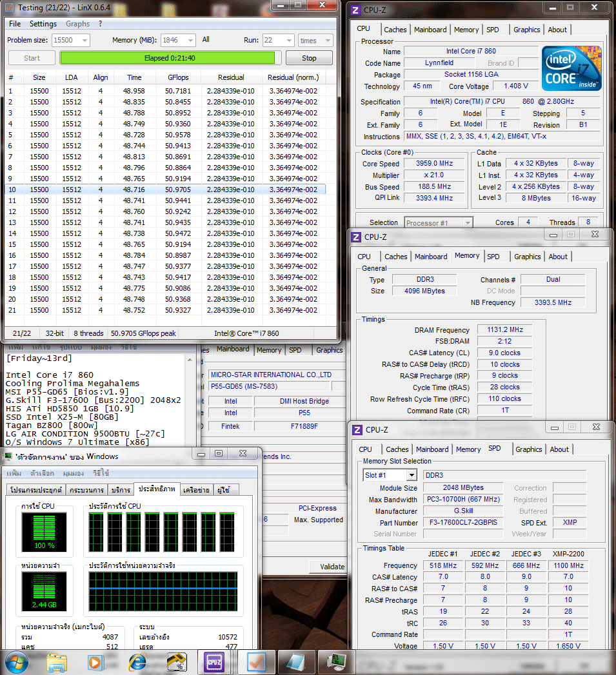Open Windows Explorer folder taskbar icon

57,663
